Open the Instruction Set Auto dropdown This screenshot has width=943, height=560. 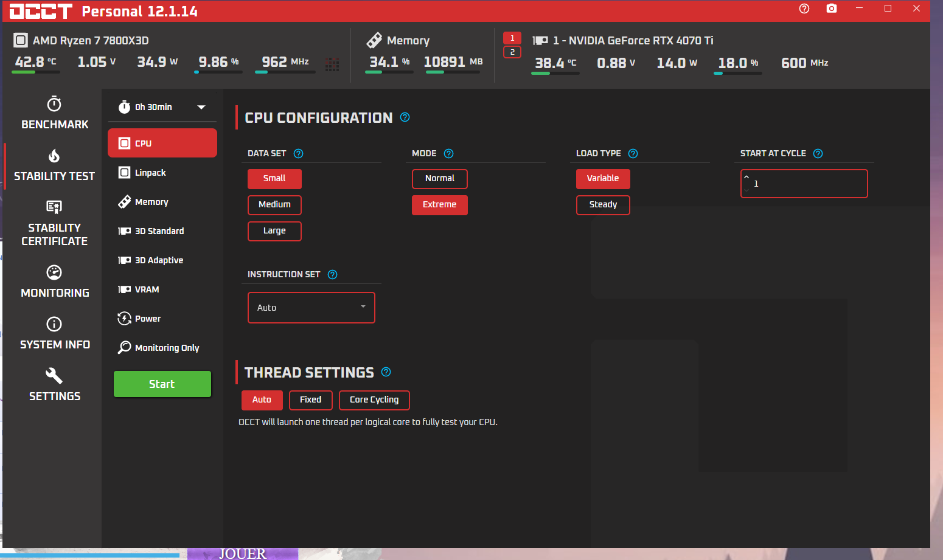click(311, 308)
